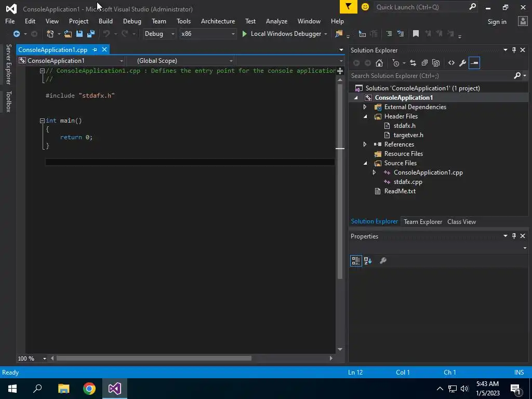
Task: Open the Architecture menu
Action: (218, 21)
